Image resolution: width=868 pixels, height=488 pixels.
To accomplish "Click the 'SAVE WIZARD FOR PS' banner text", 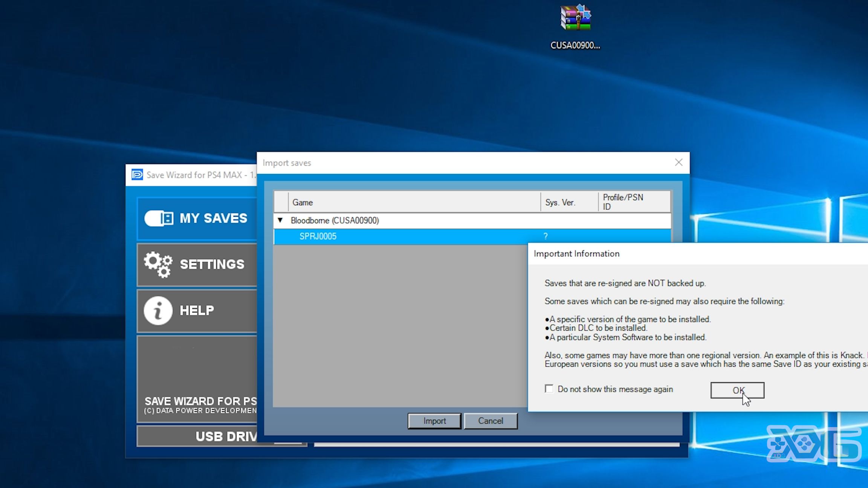I will point(201,401).
